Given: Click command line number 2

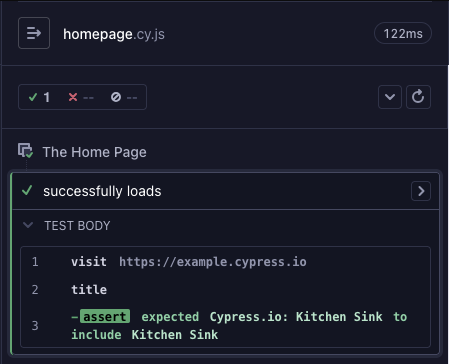Looking at the screenshot, I should [x=35, y=290].
